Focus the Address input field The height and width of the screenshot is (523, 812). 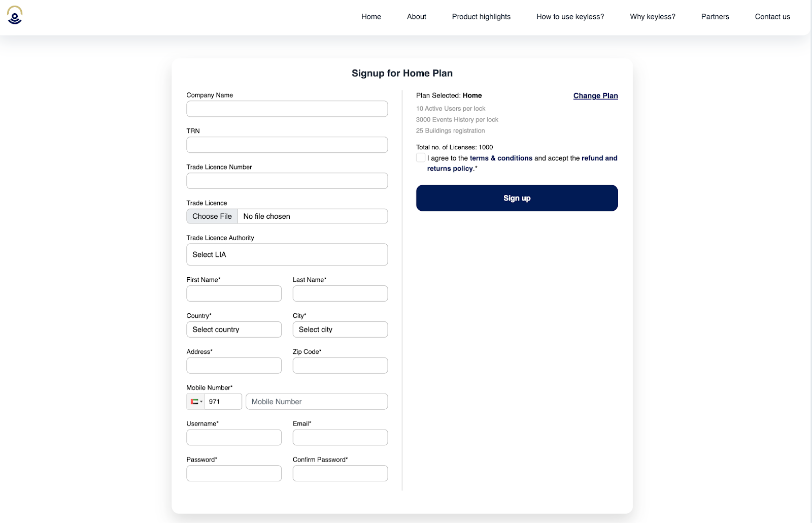tap(234, 366)
